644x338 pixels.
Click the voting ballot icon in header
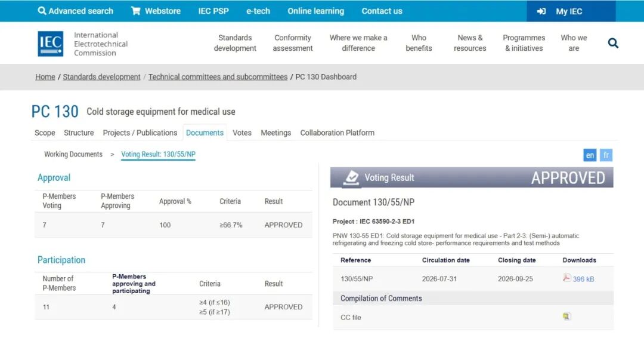pos(351,177)
